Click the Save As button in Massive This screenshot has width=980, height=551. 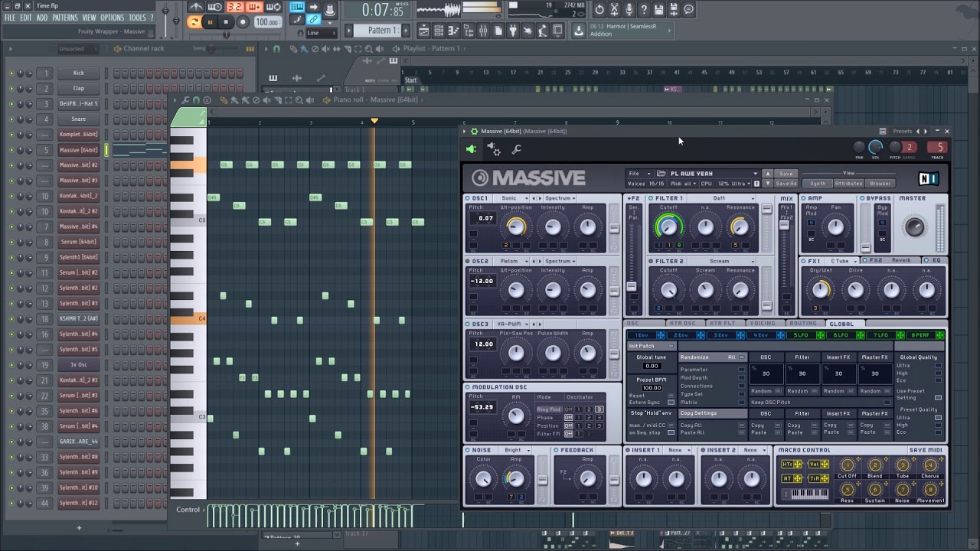pos(786,184)
